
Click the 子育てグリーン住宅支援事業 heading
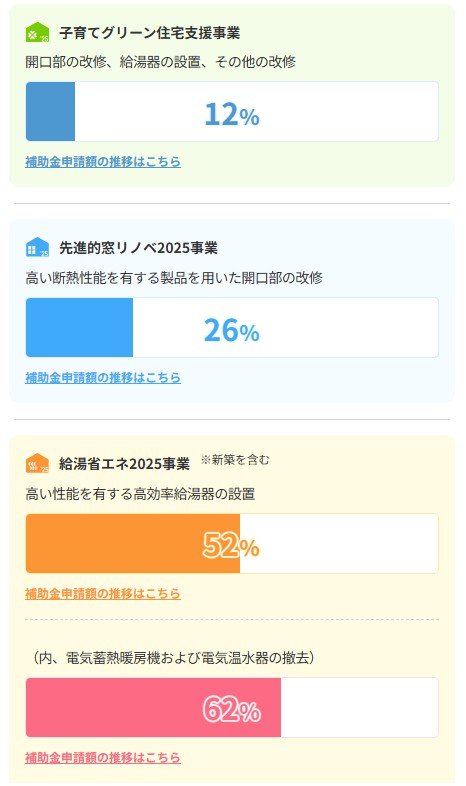(x=150, y=33)
